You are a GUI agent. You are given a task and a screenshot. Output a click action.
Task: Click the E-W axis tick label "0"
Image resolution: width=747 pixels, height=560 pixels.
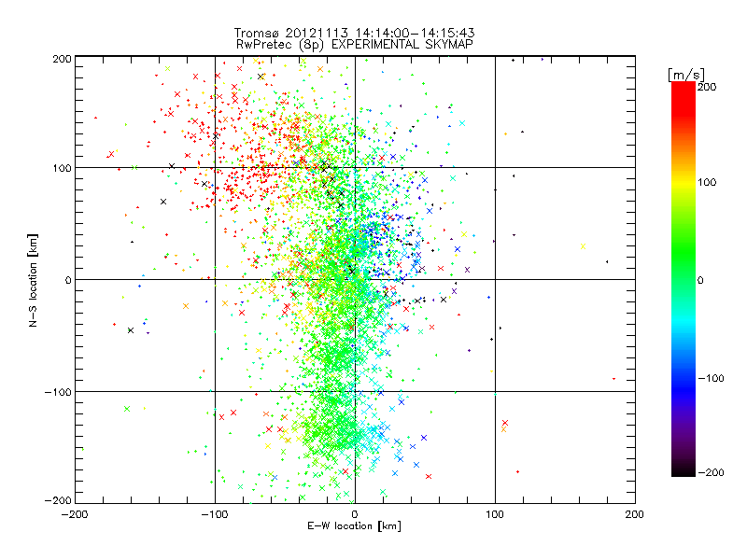(355, 514)
